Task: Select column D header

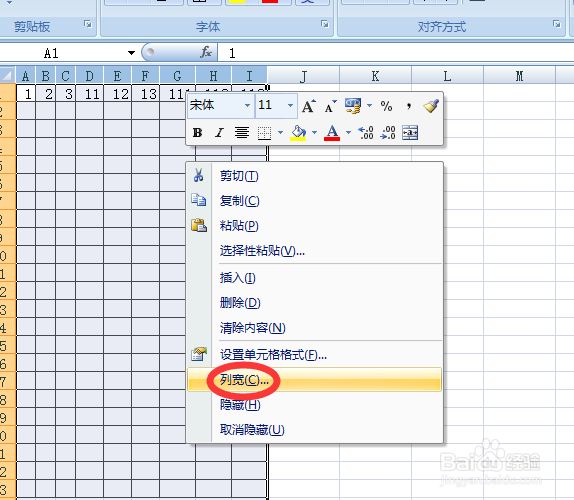Action: click(90, 76)
